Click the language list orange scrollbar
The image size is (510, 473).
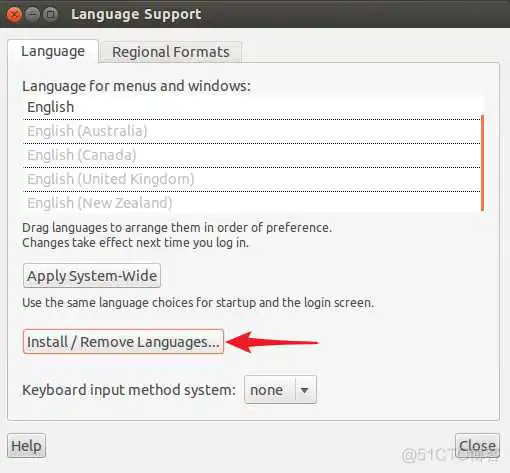pos(482,163)
